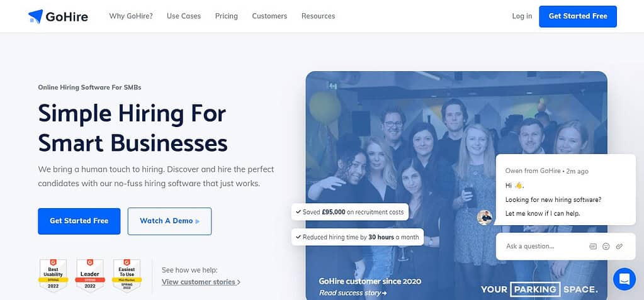Click the Simple Hiring For Smart Businesses heading
The width and height of the screenshot is (644, 300).
133,128
